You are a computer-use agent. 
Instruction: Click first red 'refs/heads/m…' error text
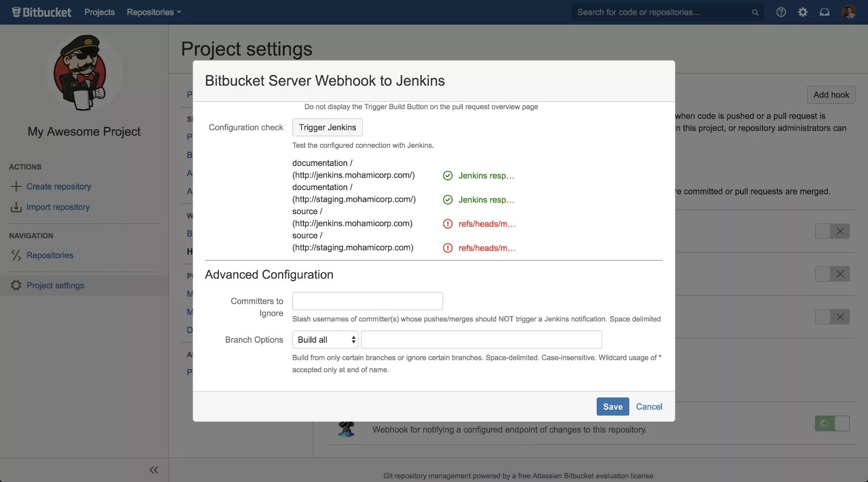[487, 224]
